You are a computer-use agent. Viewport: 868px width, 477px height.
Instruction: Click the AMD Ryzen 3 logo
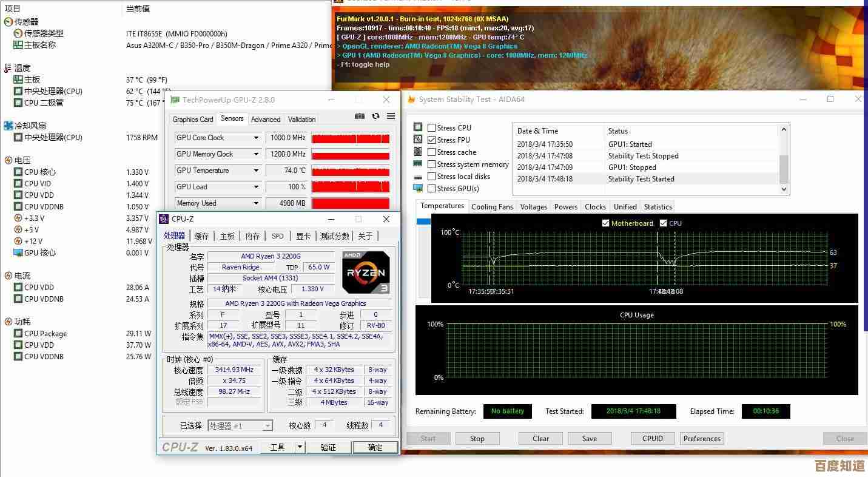pos(366,272)
